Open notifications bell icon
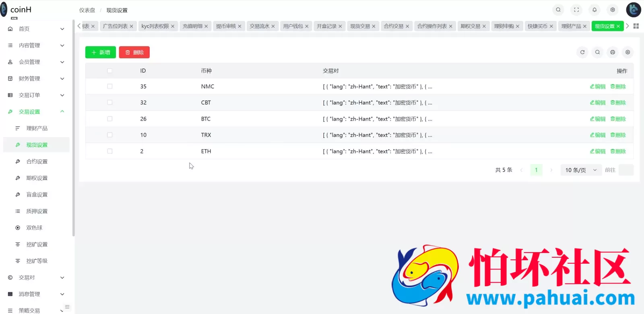Viewport: 644px width, 314px height. pyautogui.click(x=594, y=10)
